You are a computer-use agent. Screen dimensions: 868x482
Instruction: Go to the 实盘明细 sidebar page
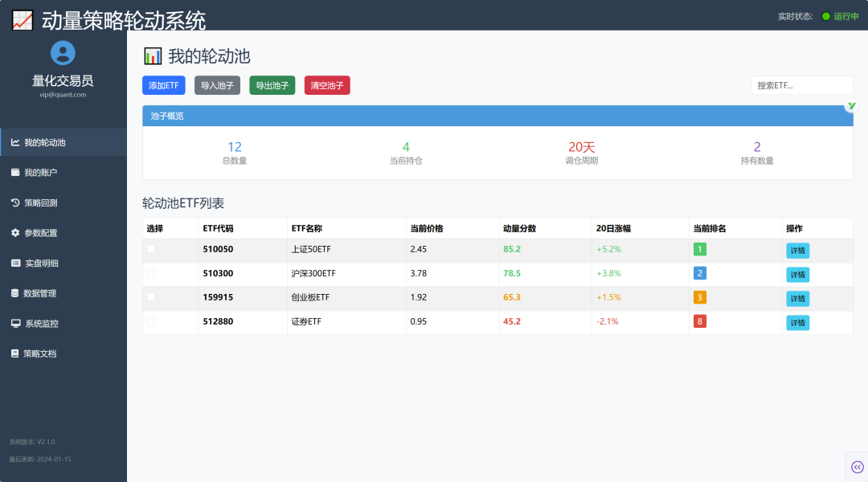tap(41, 263)
